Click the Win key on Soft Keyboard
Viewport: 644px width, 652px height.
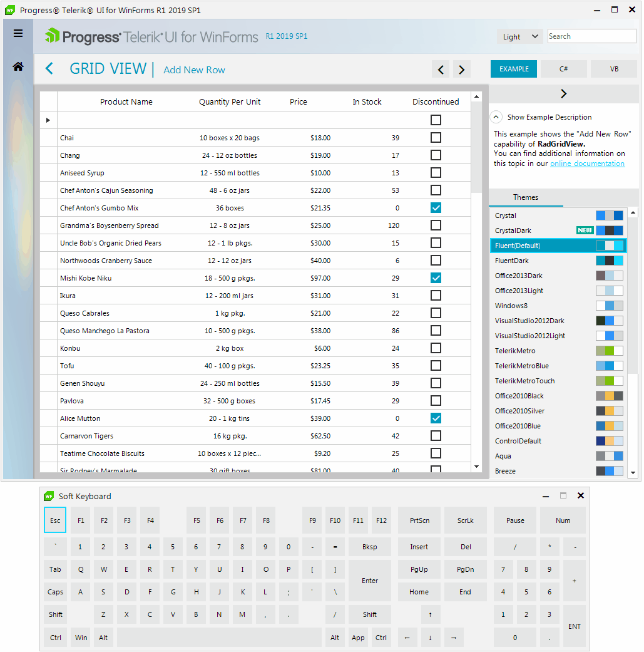pyautogui.click(x=81, y=638)
